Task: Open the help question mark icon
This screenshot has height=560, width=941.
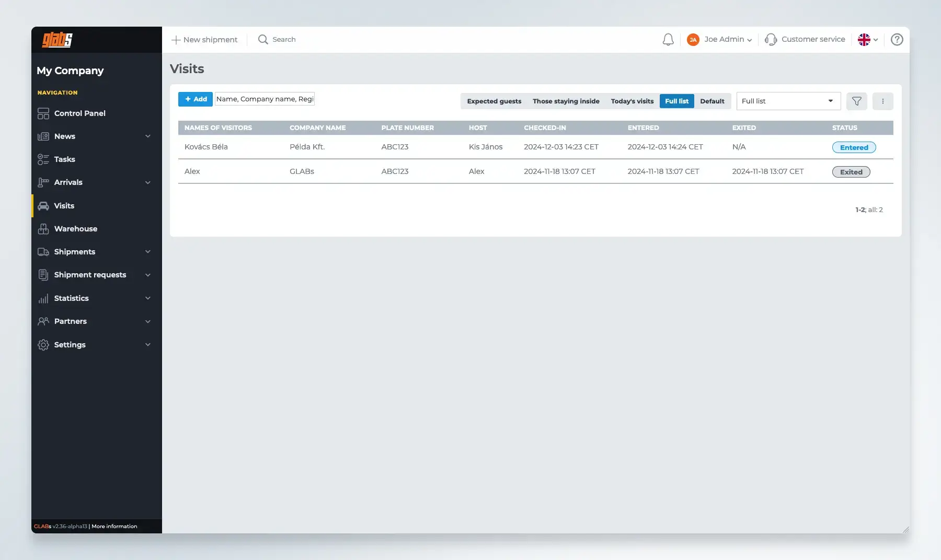Action: (897, 40)
